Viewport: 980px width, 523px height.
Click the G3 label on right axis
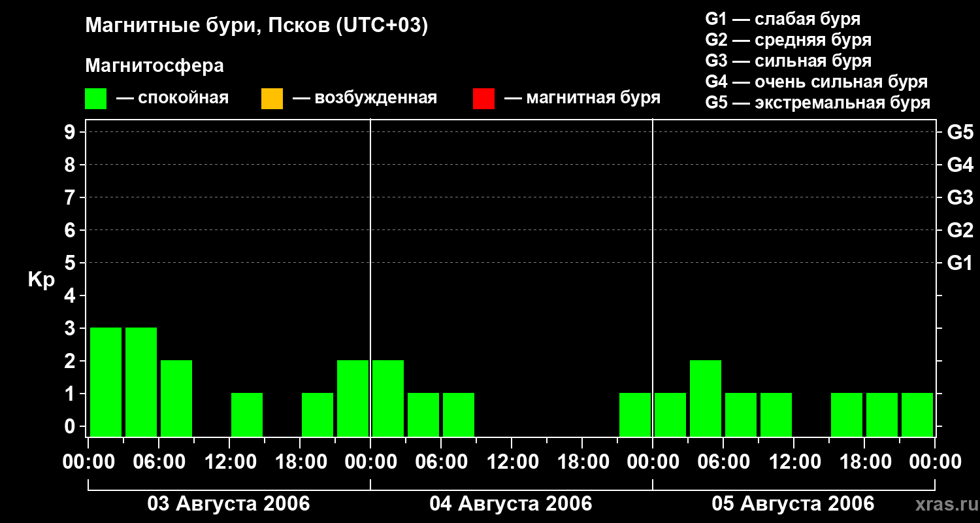point(960,197)
